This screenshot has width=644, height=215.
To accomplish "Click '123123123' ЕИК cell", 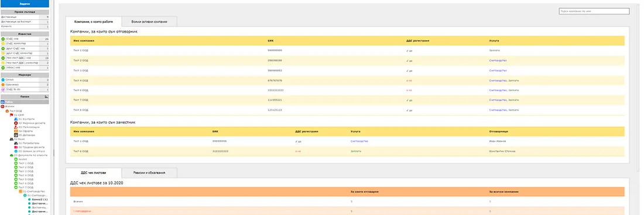I will click(x=275, y=110).
